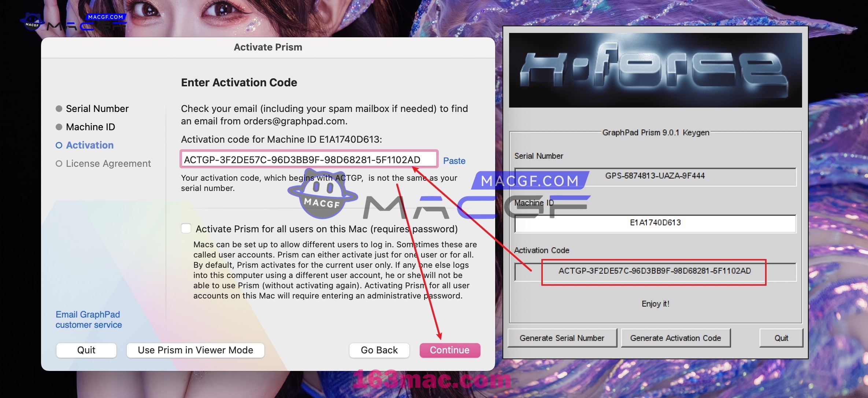Viewport: 868px width, 398px height.
Task: Click the Continue button to proceed
Action: tap(450, 349)
